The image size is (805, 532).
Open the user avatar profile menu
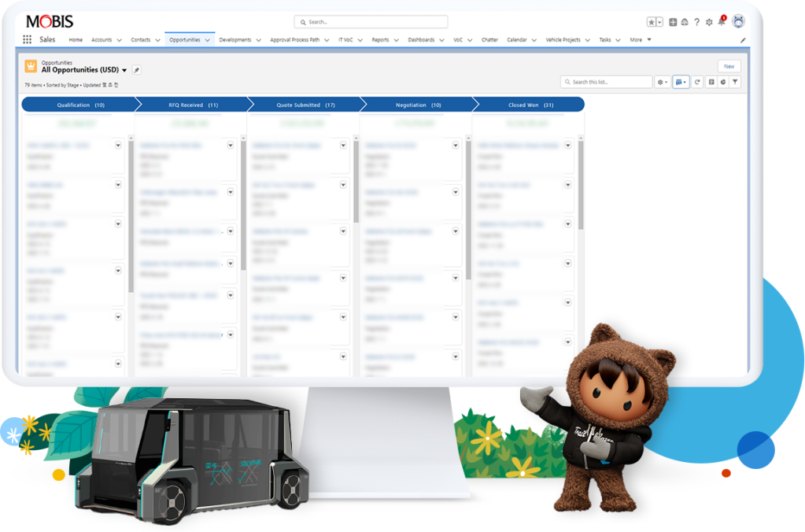pos(738,21)
